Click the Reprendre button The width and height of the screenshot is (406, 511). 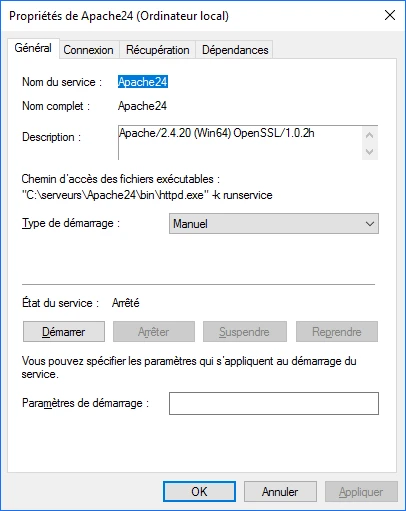pos(337,332)
